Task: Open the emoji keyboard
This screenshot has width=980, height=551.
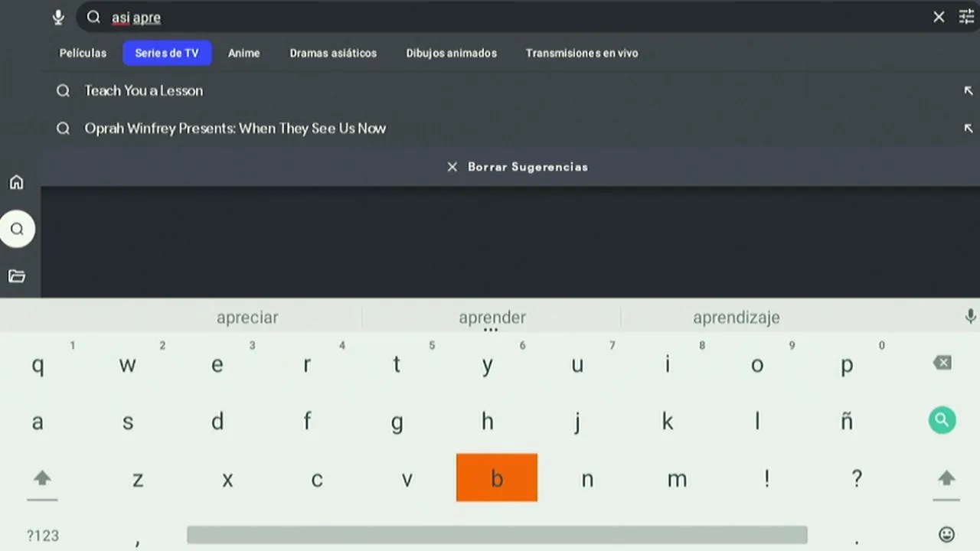Action: click(x=946, y=534)
